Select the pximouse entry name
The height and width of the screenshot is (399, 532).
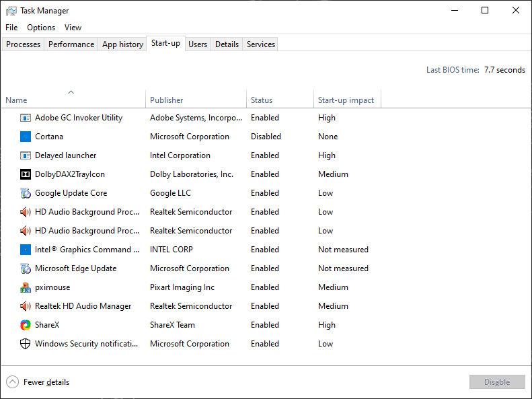[x=52, y=287]
